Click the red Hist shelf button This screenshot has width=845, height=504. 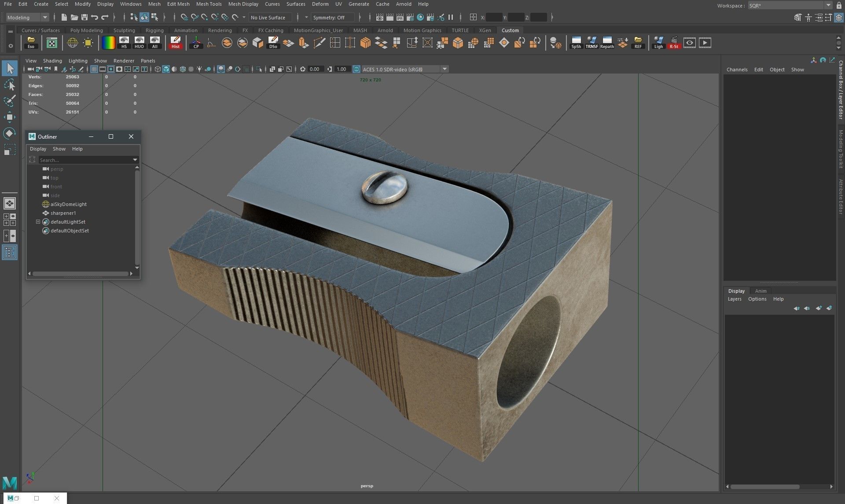click(176, 43)
